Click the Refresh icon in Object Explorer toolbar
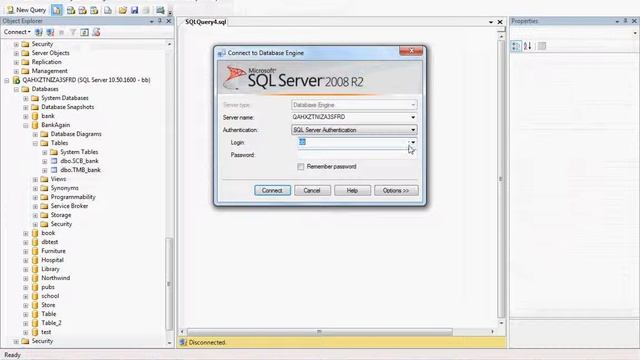Screen dimensions: 640x360 pos(84,32)
